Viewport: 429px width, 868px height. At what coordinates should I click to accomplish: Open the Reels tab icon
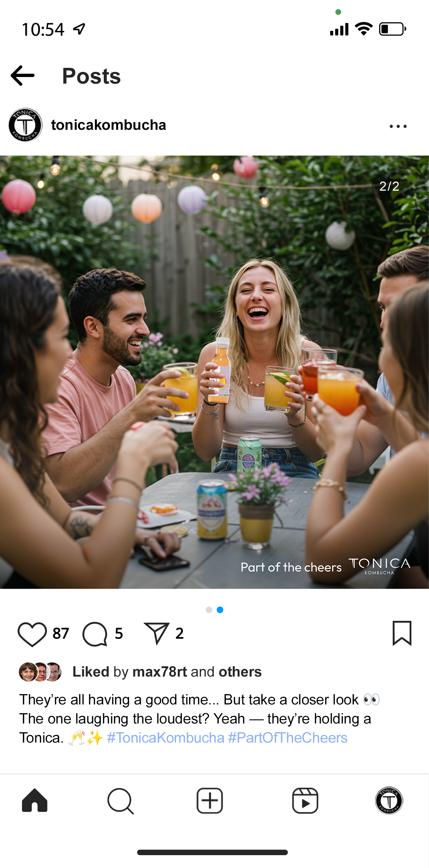(x=305, y=801)
